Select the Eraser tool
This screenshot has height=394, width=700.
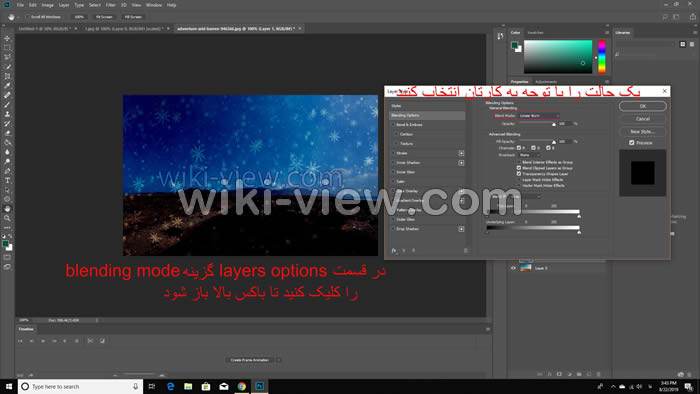pos(7,133)
